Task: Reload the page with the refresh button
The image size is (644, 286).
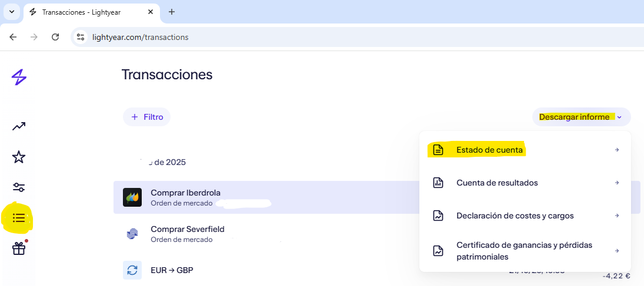Action: point(55,37)
